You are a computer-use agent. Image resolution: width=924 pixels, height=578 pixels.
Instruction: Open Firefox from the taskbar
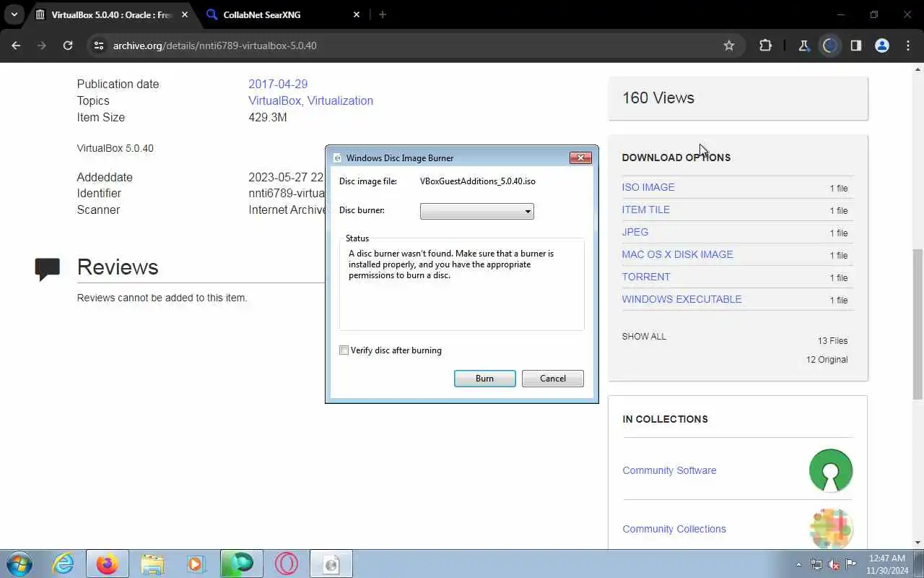pos(107,564)
